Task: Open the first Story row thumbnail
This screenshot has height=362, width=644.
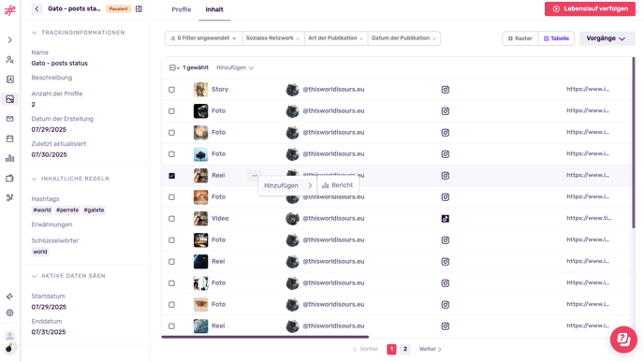Action: click(201, 90)
